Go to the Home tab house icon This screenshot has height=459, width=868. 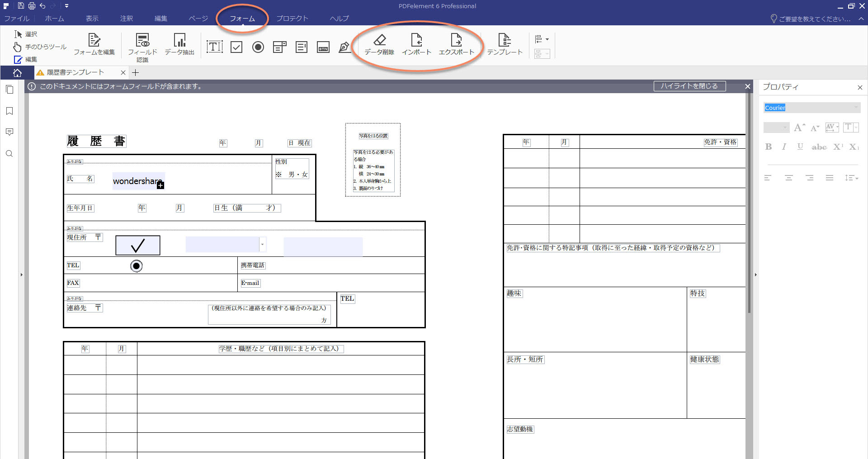point(17,73)
